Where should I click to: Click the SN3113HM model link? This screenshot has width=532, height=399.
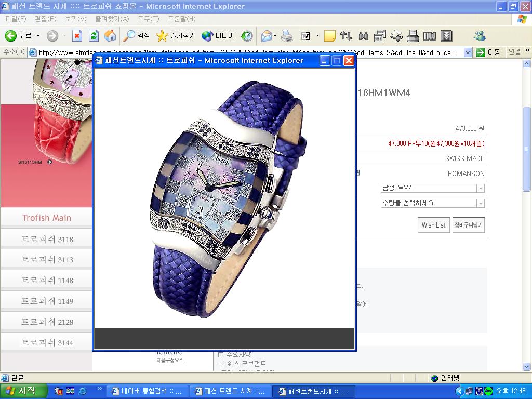coord(30,162)
